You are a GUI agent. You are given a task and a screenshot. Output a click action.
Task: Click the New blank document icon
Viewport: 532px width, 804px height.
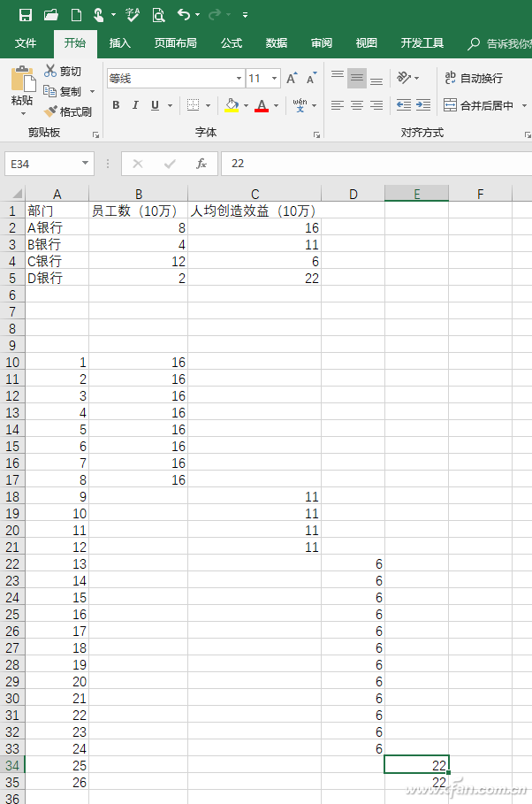coord(76,15)
